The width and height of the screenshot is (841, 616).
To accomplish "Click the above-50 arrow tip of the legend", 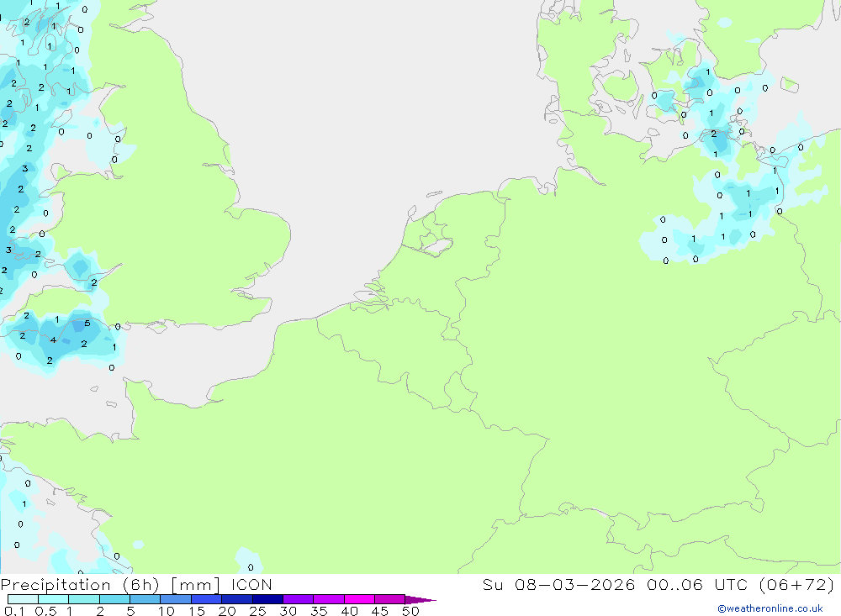I will tap(420, 599).
